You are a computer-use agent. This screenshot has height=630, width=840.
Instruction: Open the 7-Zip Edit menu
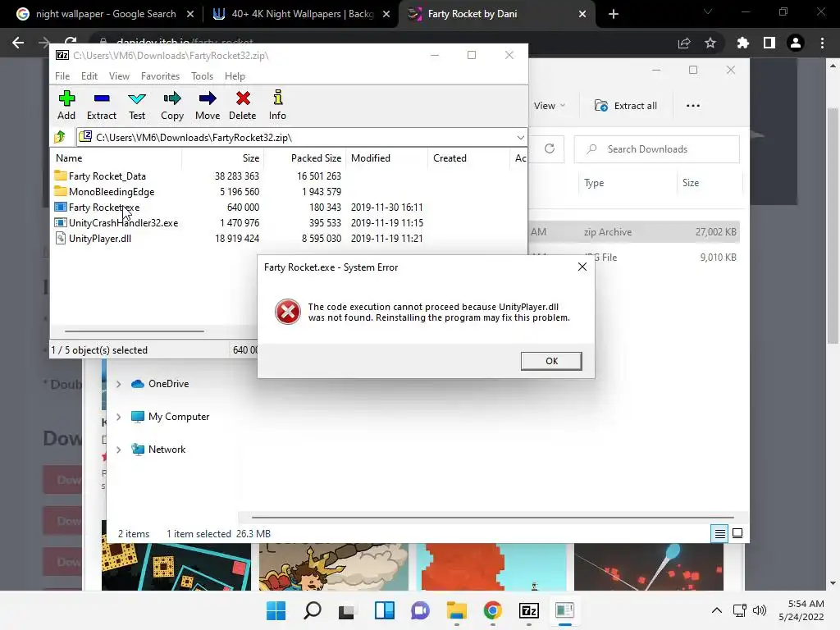click(x=89, y=76)
